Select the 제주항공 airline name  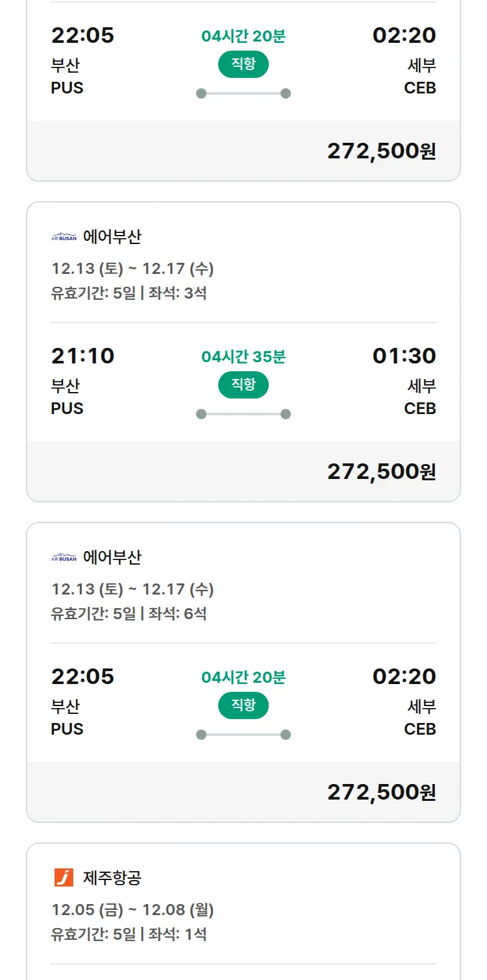(112, 878)
